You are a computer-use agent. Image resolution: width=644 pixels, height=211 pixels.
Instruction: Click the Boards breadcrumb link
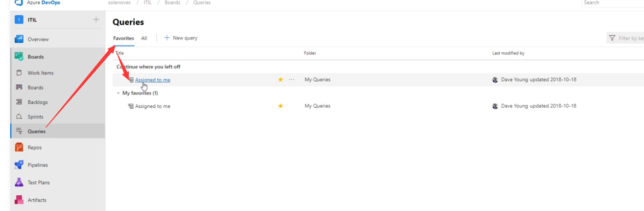pyautogui.click(x=172, y=2)
